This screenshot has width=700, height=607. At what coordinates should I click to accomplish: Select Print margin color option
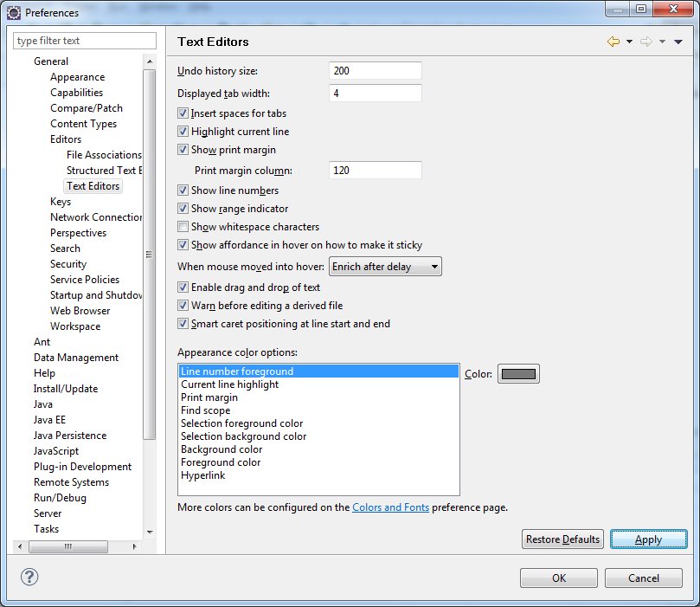318,397
